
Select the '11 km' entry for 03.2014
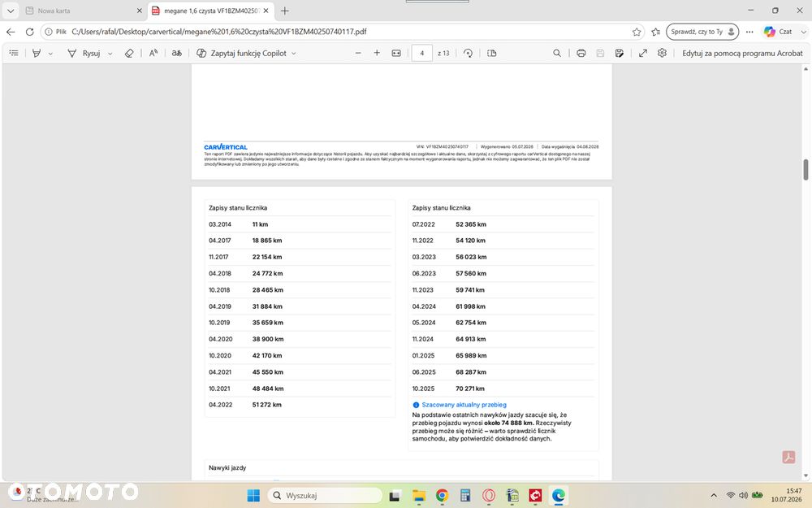click(260, 224)
